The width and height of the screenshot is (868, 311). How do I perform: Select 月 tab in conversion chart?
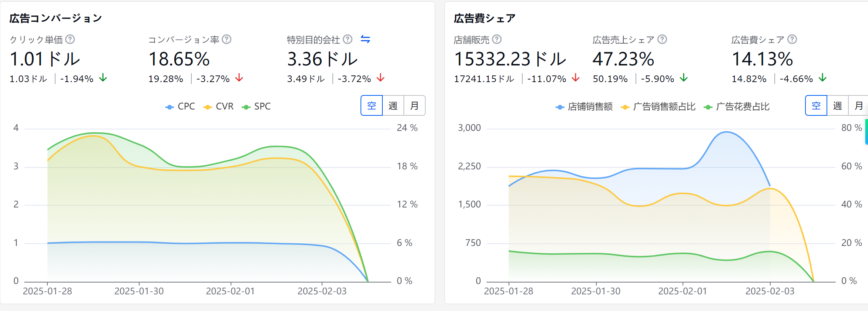point(414,106)
